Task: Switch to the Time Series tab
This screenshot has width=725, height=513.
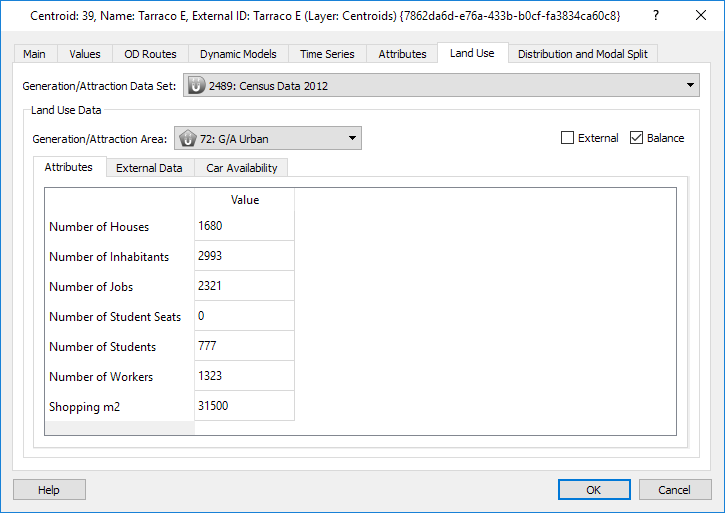Action: (x=327, y=54)
